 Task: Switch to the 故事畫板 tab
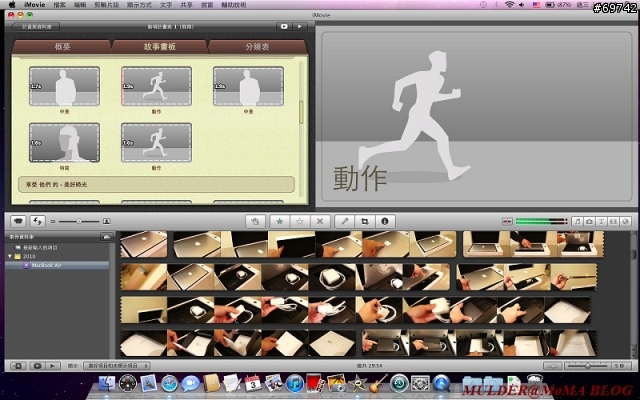point(160,47)
